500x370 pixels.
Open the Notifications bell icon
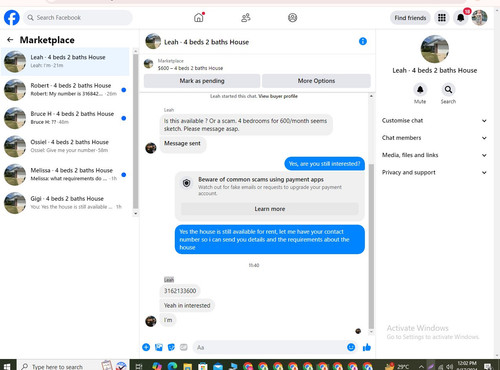coord(460,18)
